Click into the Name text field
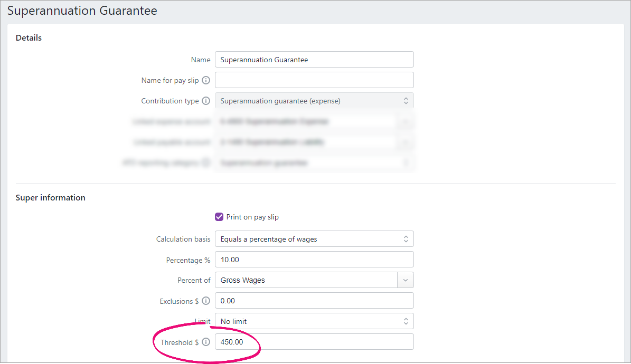This screenshot has width=631, height=364. point(314,60)
